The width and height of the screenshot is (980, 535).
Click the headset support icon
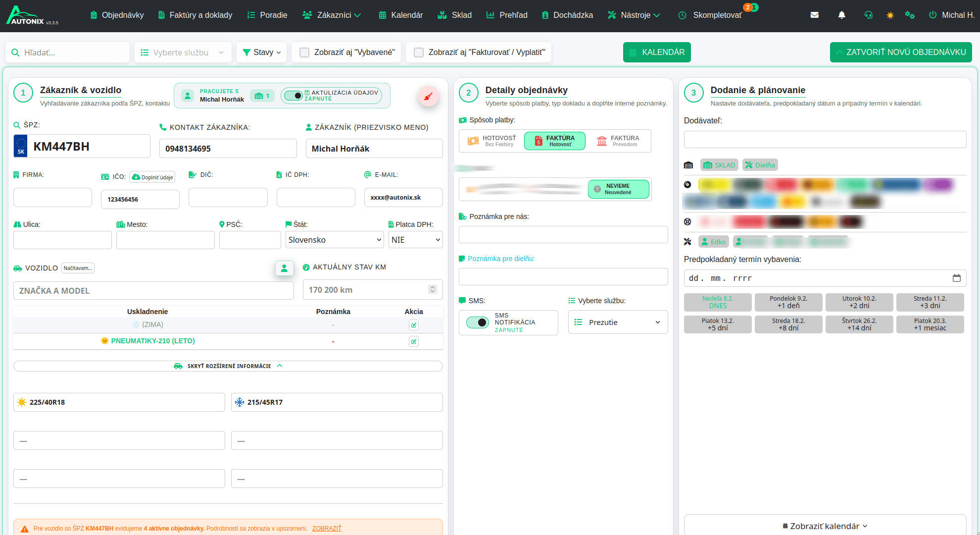(868, 15)
